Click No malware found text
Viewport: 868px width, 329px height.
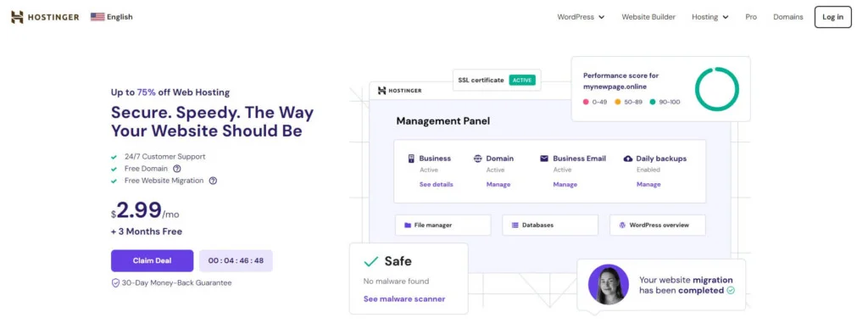click(396, 282)
